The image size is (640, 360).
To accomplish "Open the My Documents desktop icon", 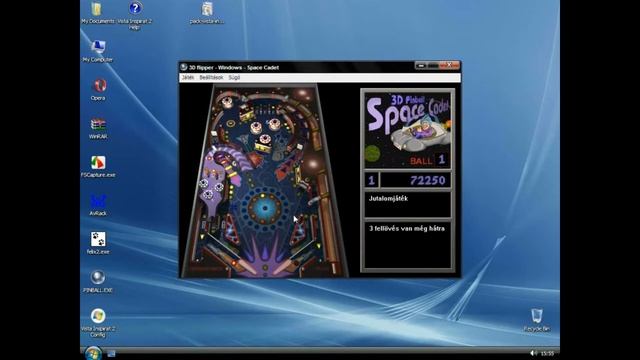I will [98, 13].
